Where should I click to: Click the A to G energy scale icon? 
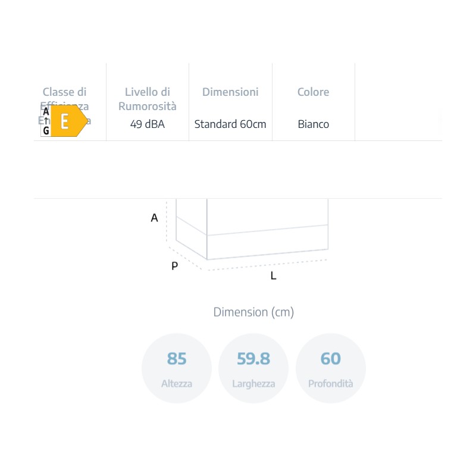pos(46,121)
